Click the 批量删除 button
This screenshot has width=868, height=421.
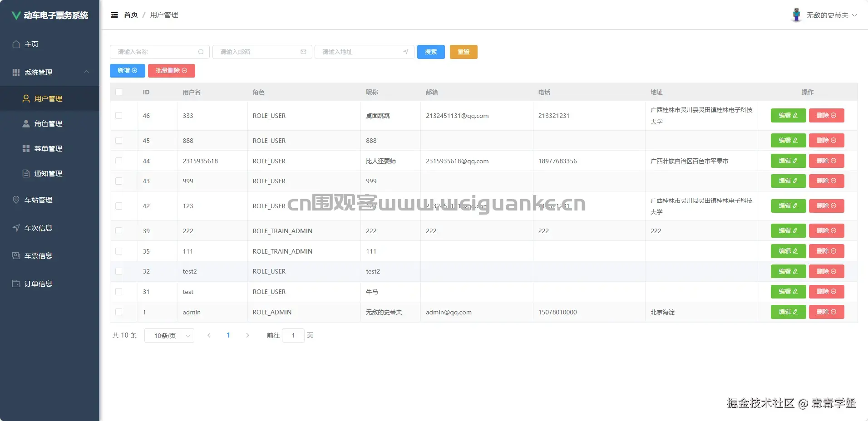[172, 71]
